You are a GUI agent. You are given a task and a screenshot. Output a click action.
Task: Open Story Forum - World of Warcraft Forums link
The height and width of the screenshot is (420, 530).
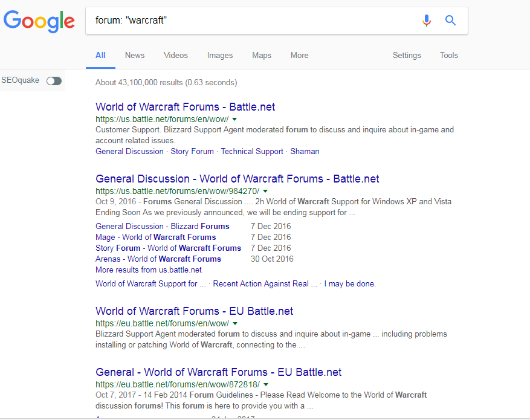[168, 248]
